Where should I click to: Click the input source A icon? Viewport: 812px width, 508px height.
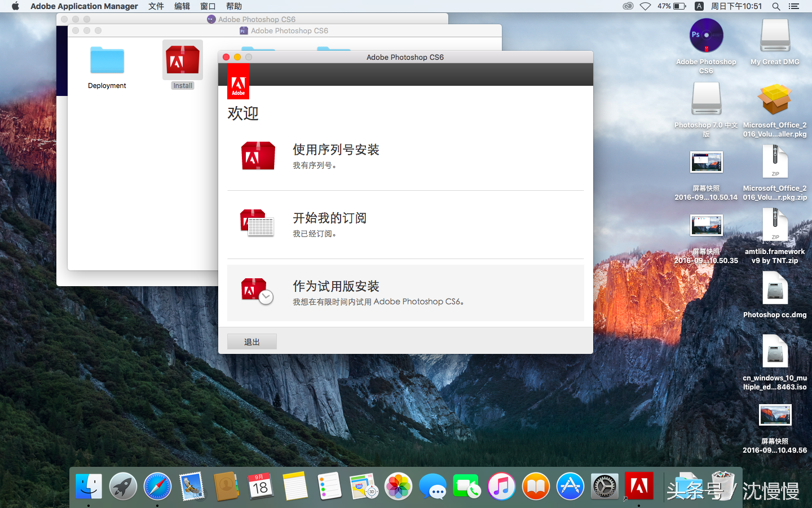(699, 6)
